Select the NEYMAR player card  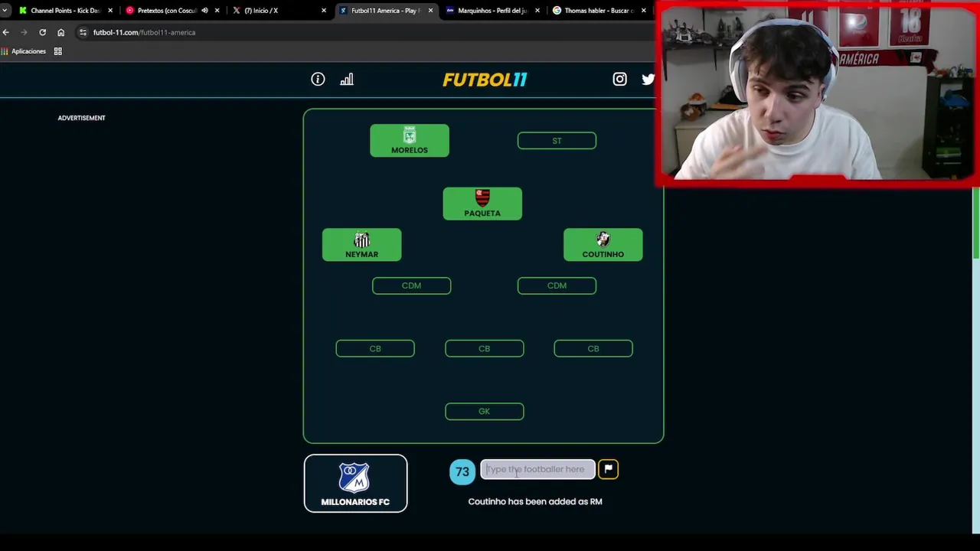pos(361,245)
